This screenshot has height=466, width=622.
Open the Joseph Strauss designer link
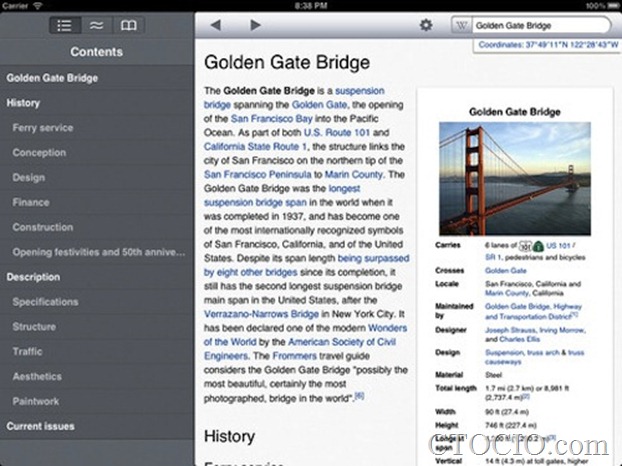pyautogui.click(x=513, y=329)
